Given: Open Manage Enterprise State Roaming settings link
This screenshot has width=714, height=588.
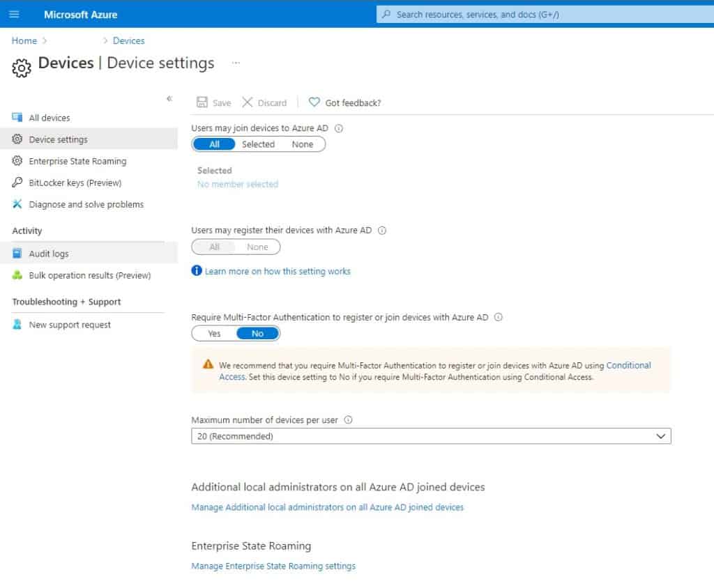Looking at the screenshot, I should click(273, 566).
